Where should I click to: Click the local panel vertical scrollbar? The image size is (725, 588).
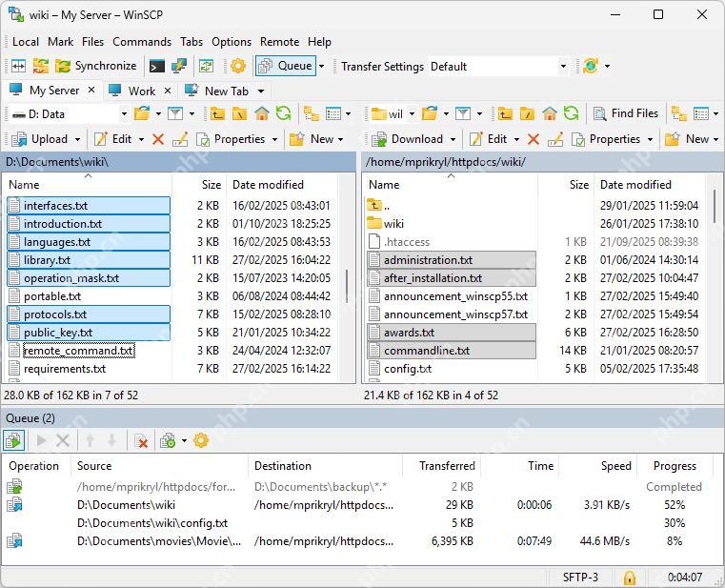(347, 286)
